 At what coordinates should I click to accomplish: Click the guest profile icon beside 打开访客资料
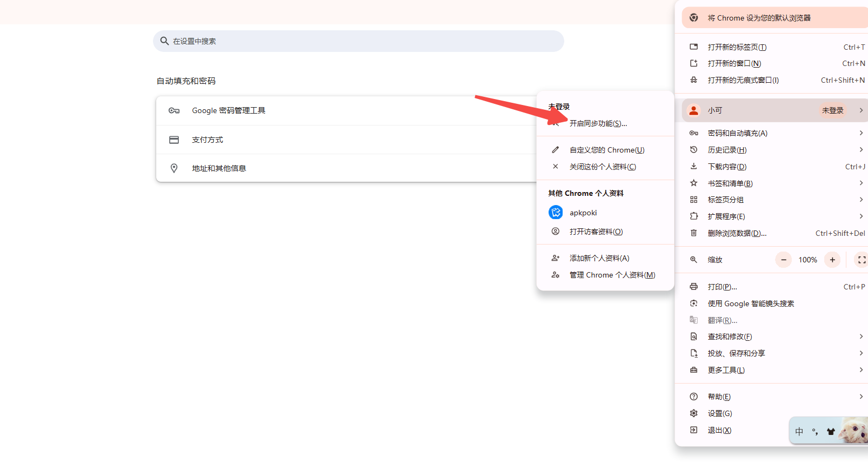555,232
